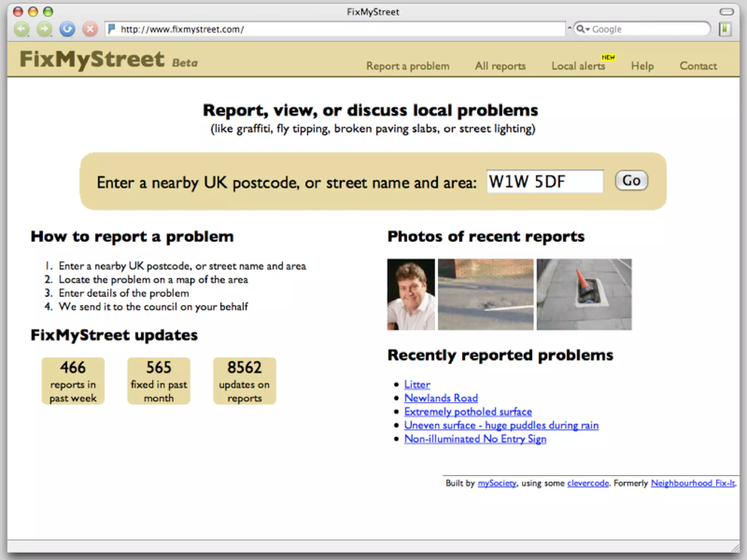Click the red stop loading icon

(x=90, y=29)
